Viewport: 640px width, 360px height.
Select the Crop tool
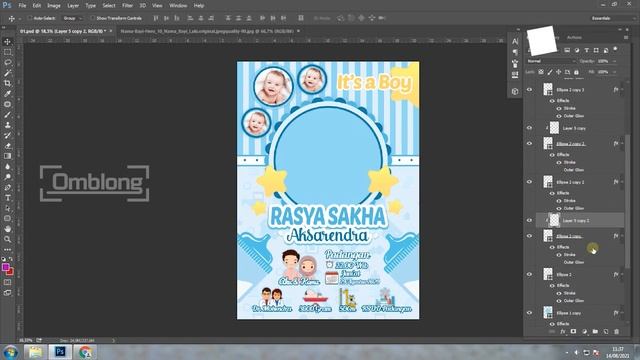7,83
